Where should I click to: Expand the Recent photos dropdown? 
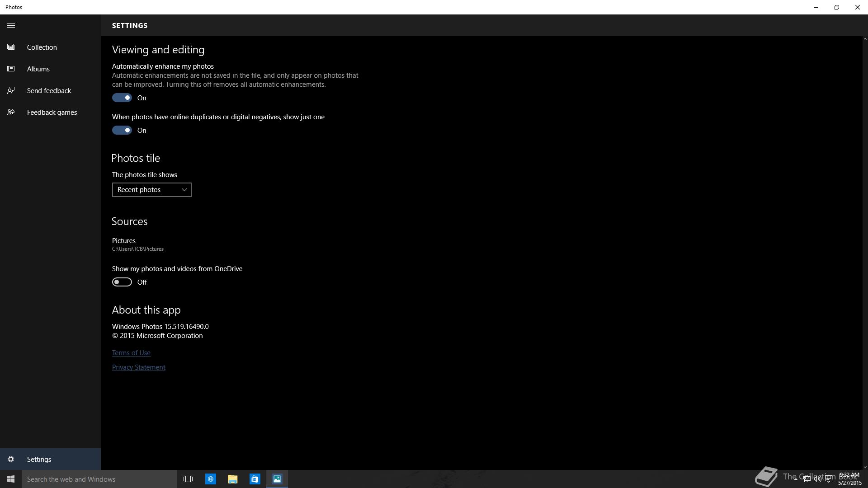152,190
